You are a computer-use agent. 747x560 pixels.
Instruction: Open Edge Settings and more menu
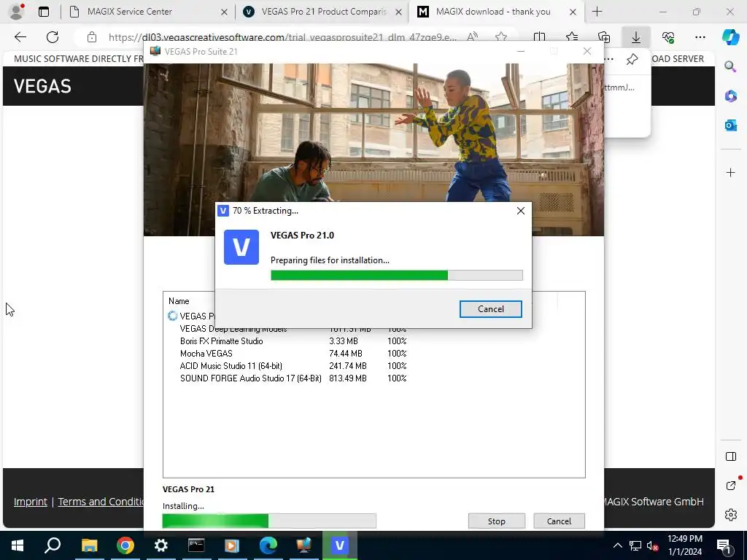tap(700, 37)
